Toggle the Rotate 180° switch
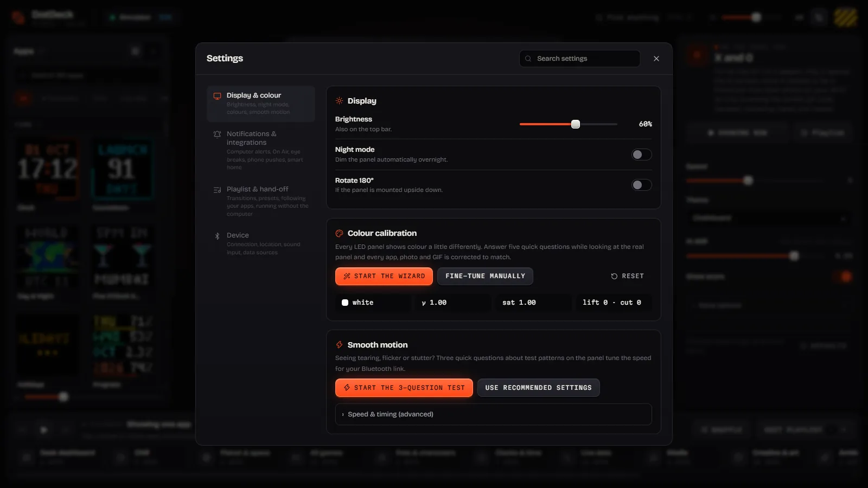Viewport: 868px width, 488px height. click(x=642, y=185)
